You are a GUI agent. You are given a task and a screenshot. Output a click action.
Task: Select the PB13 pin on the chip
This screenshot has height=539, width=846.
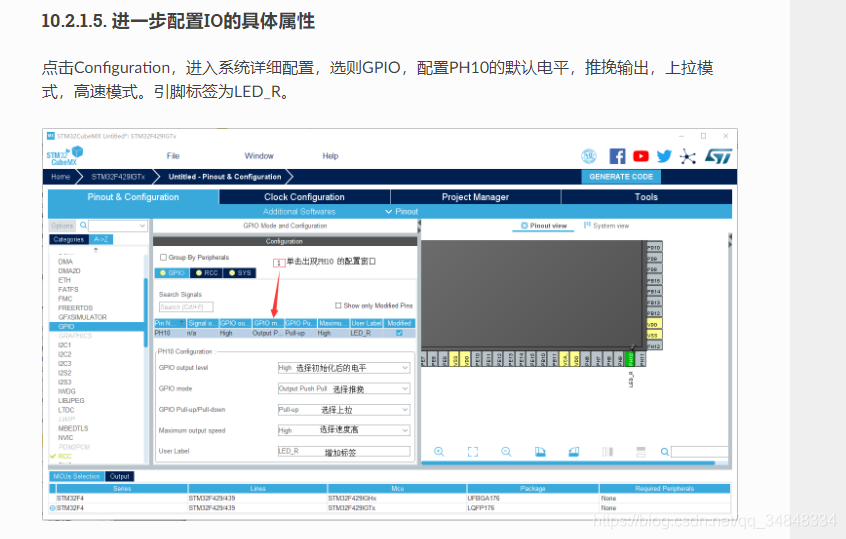coord(654,302)
